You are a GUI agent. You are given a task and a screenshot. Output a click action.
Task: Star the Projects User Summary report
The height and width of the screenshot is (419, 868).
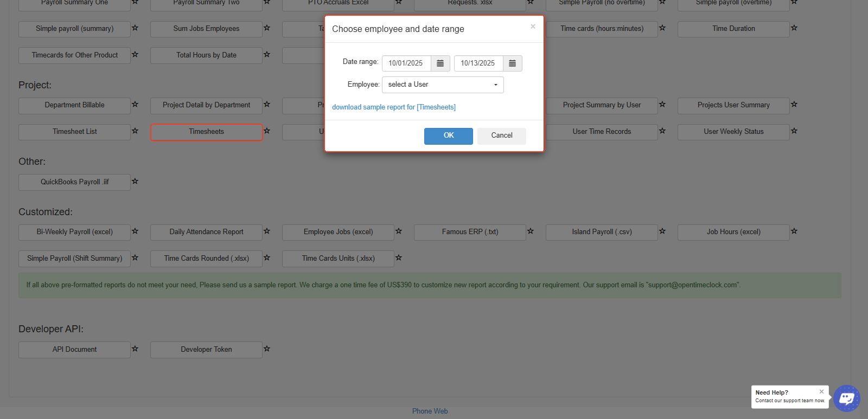pyautogui.click(x=794, y=105)
